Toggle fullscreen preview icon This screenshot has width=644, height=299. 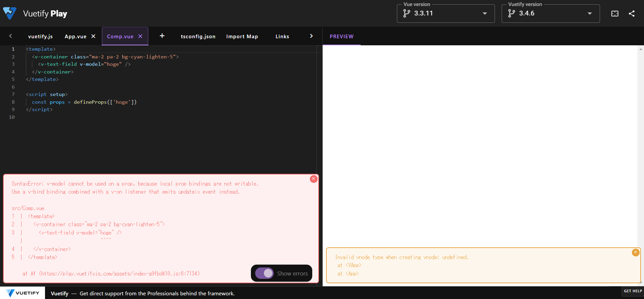[615, 13]
